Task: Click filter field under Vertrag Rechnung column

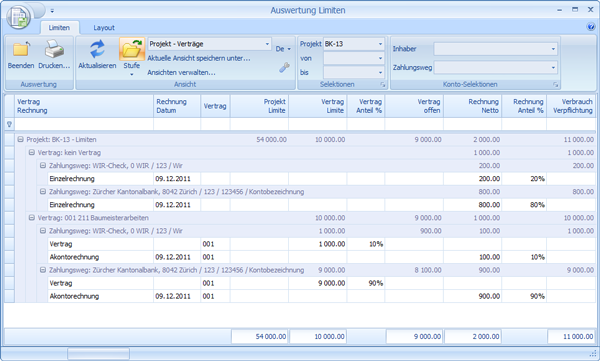Action: 84,124
